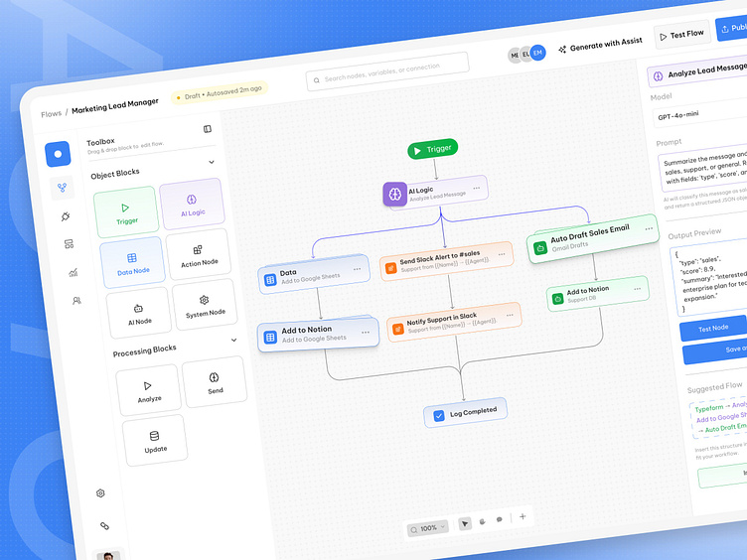Open the AI Logic node three-dot menu
Screen dimensions: 747x560
tap(476, 187)
